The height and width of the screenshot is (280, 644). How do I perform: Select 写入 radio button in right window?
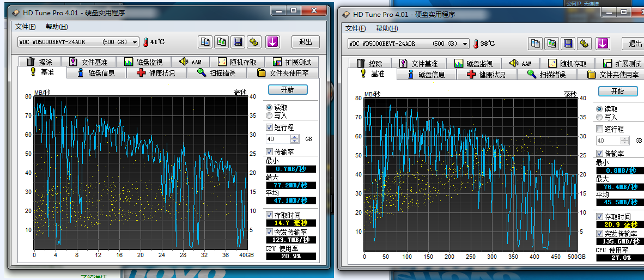(600, 117)
